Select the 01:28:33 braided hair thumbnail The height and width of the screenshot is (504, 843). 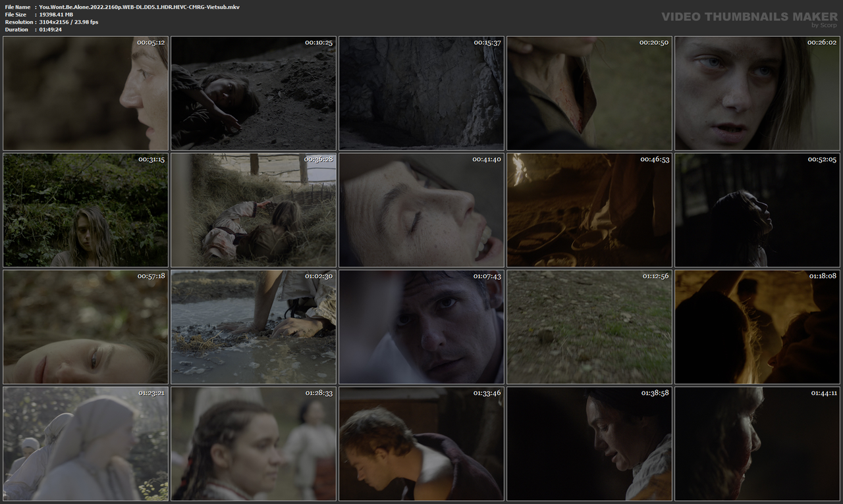point(254,444)
